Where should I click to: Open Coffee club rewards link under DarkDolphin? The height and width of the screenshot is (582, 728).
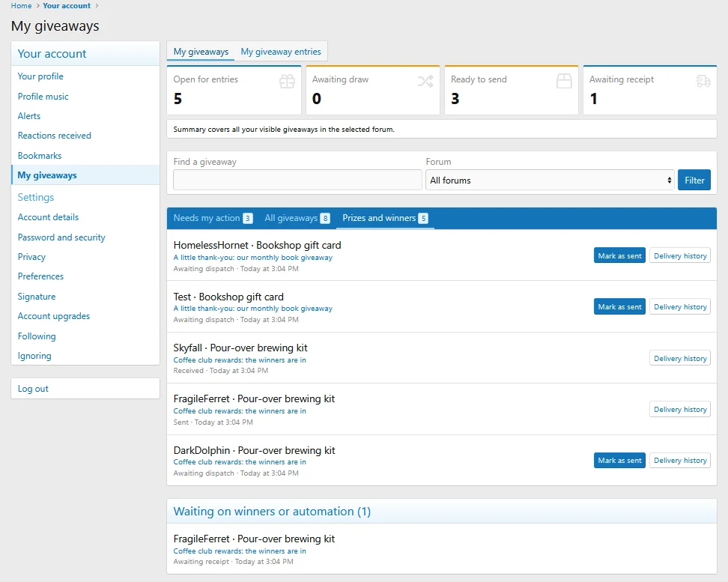coord(240,462)
